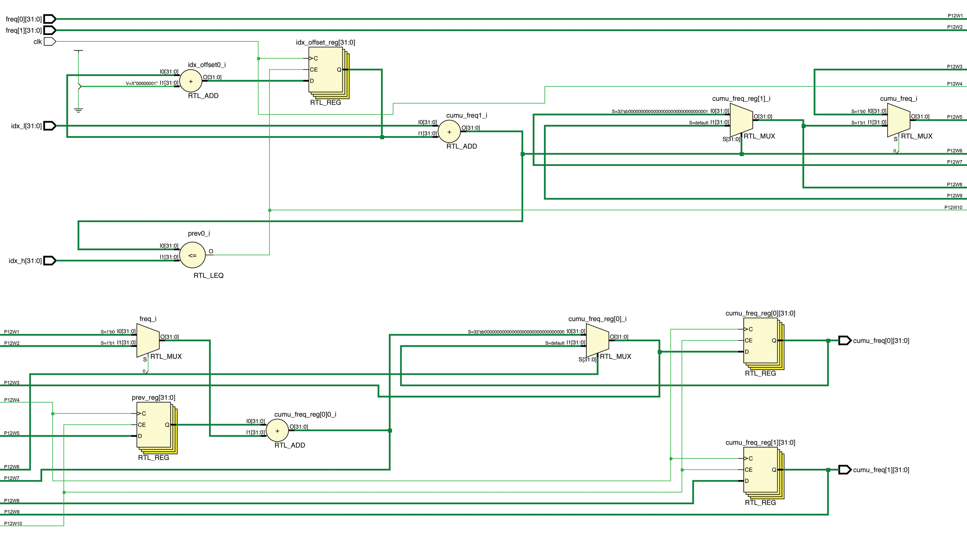The width and height of the screenshot is (967, 560).
Task: Click the cumu_freq_reg[1][31:0] register block
Action: pyautogui.click(x=761, y=469)
